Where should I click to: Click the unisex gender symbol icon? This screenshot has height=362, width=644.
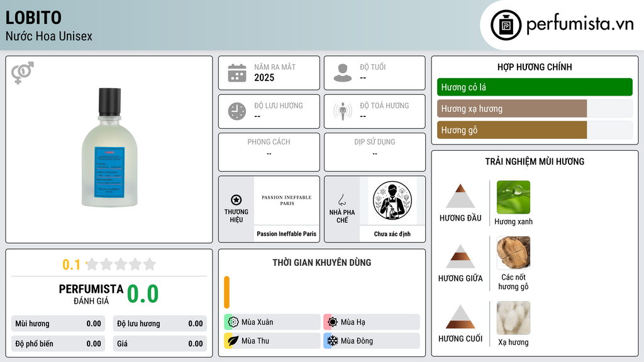coord(23,73)
